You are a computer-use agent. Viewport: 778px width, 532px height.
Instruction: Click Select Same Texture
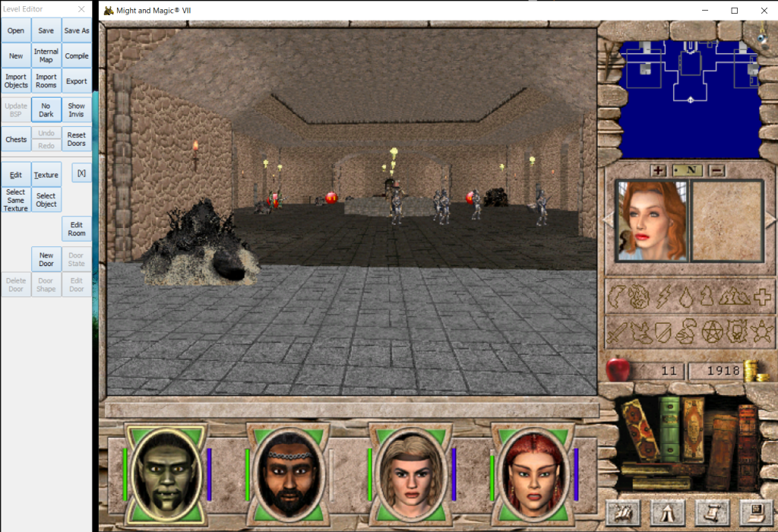click(x=16, y=200)
